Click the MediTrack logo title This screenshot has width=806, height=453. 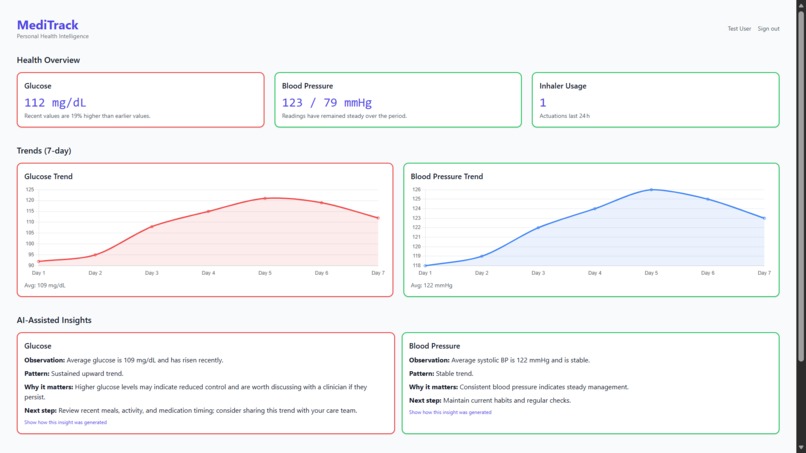tap(47, 25)
